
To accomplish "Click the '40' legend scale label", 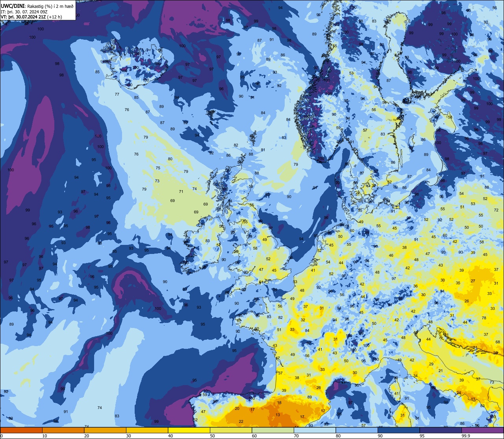I will tap(170, 436).
